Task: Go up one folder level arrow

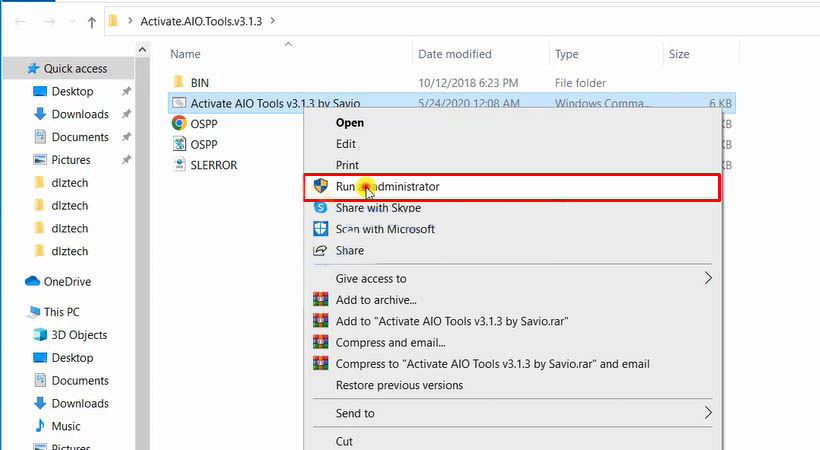Action: [92, 22]
